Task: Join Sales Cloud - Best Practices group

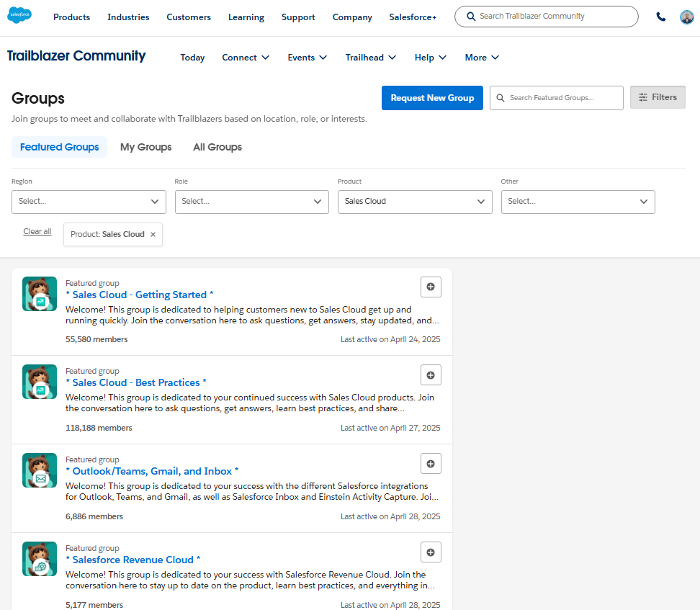Action: (x=431, y=375)
